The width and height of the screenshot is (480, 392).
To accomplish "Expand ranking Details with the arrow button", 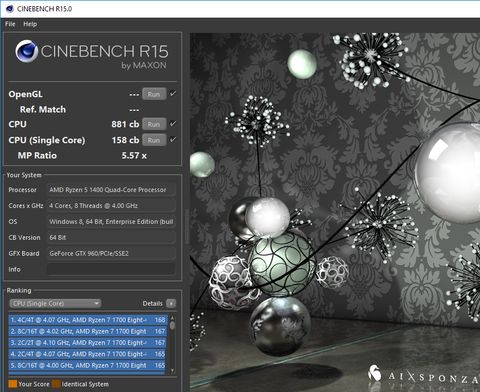I will tap(171, 303).
